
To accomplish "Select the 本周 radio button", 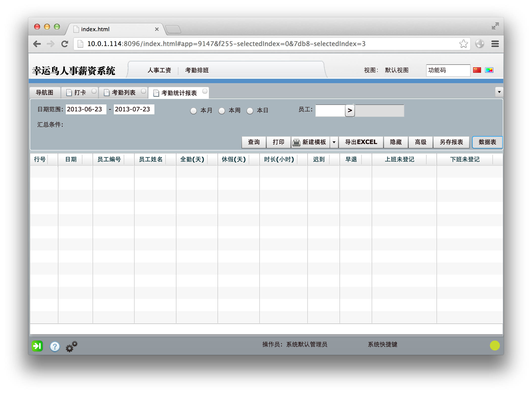I will tap(222, 111).
